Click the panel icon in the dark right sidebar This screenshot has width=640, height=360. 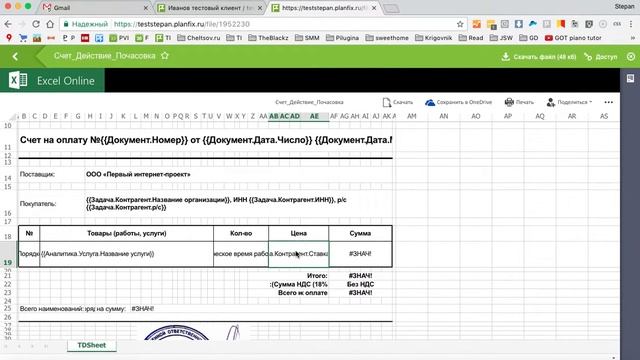(631, 78)
